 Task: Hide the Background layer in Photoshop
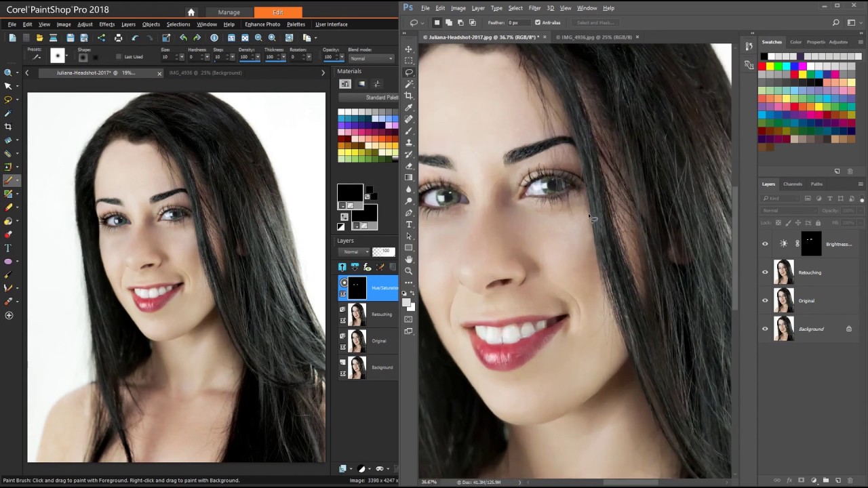coord(765,329)
